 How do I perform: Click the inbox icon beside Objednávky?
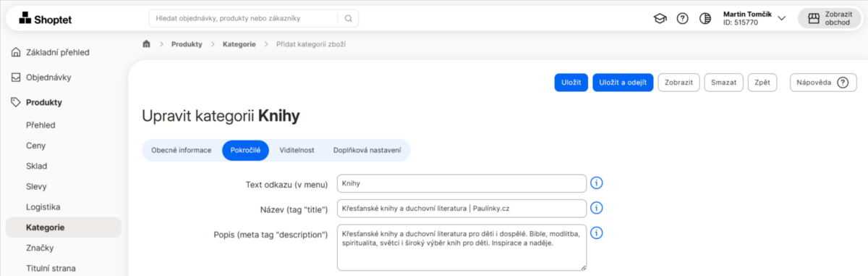click(x=16, y=78)
